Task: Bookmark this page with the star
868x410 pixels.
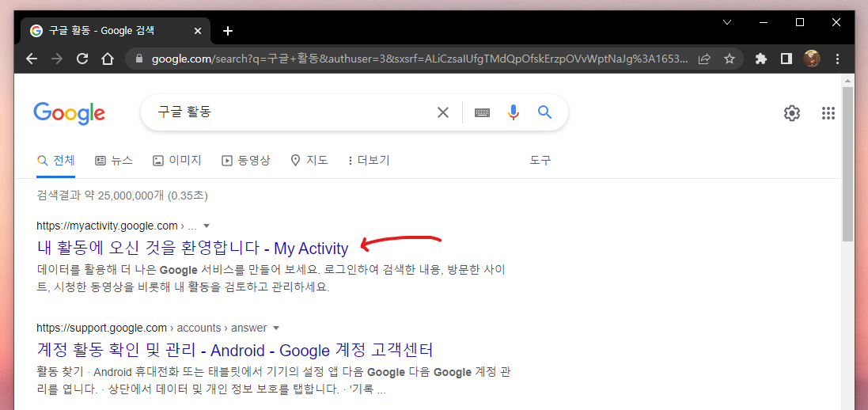Action: point(730,59)
